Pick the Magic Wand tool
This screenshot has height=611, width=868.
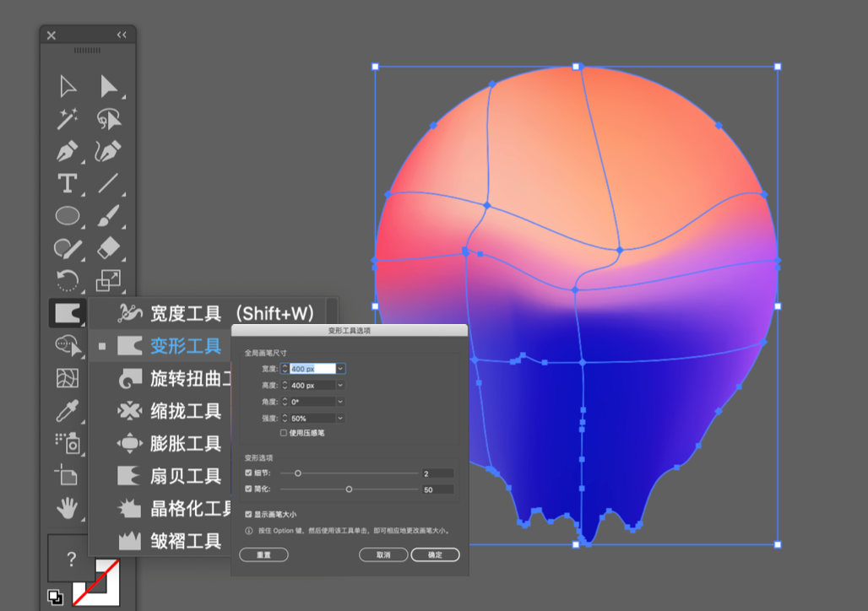(x=68, y=118)
